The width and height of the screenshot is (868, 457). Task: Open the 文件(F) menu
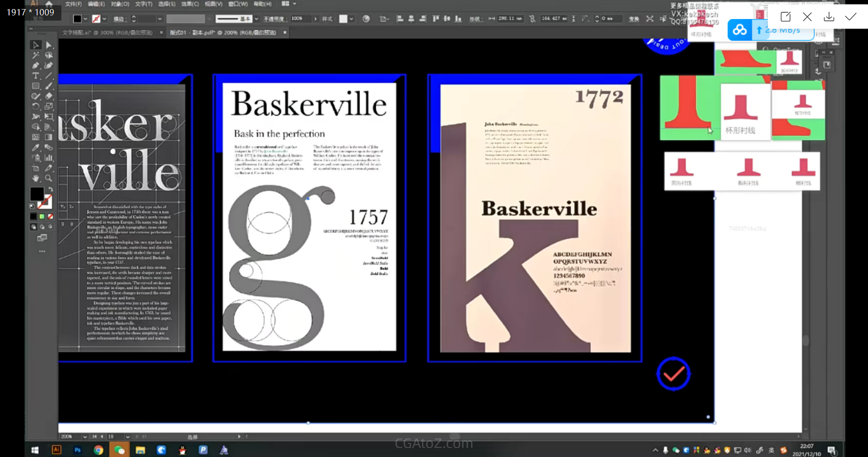tap(73, 4)
